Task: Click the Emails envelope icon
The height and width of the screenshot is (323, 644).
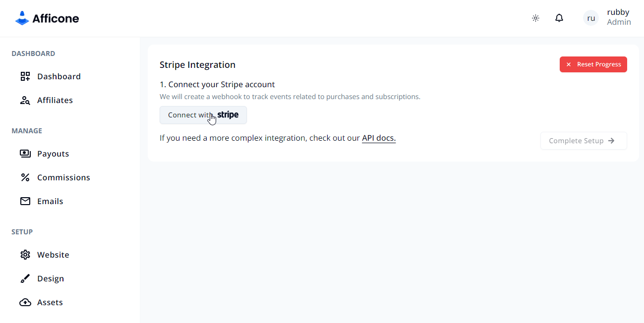Action: 25,201
